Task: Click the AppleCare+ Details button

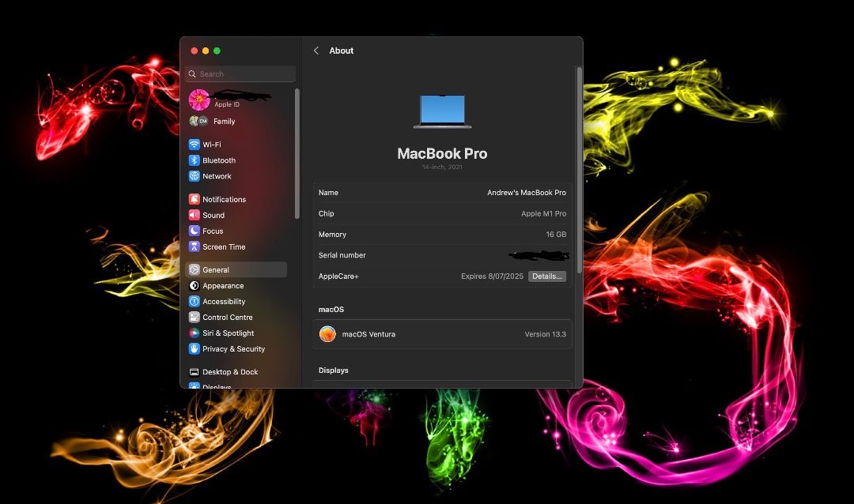Action: 546,276
